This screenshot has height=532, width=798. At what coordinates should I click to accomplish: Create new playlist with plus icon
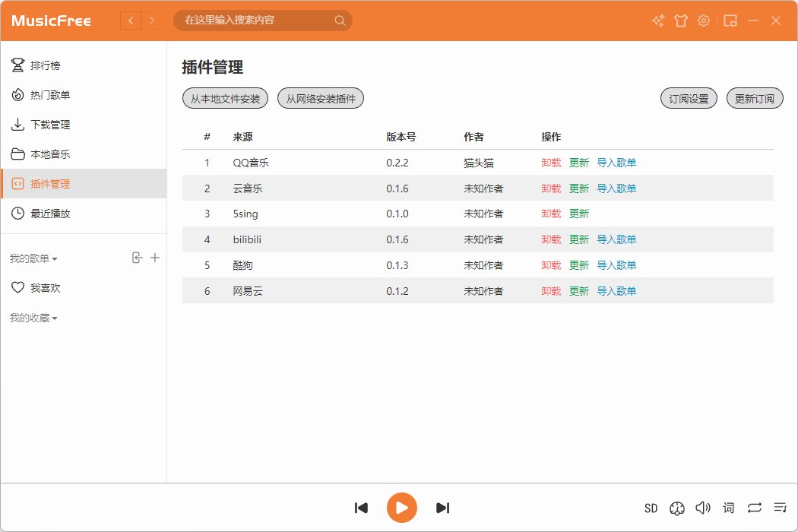(x=155, y=258)
